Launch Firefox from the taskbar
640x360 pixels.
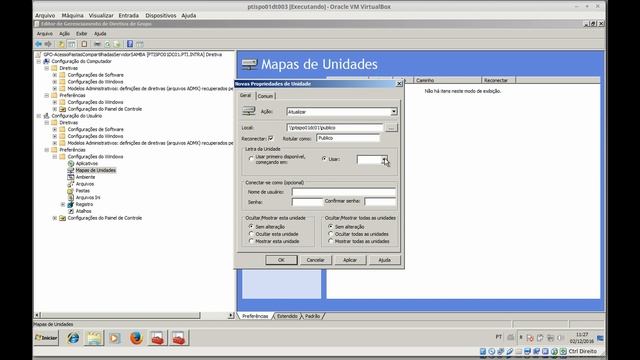coord(136,338)
